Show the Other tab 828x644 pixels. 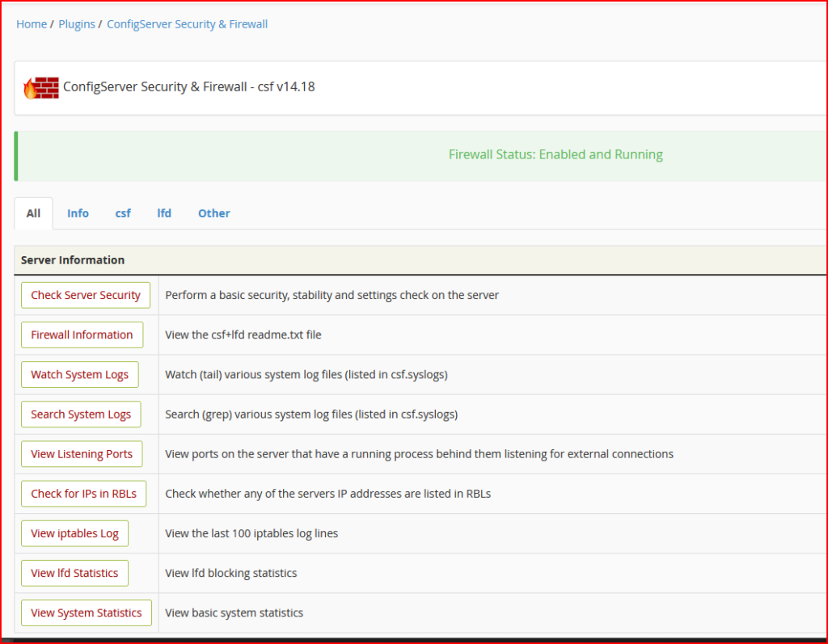point(213,213)
